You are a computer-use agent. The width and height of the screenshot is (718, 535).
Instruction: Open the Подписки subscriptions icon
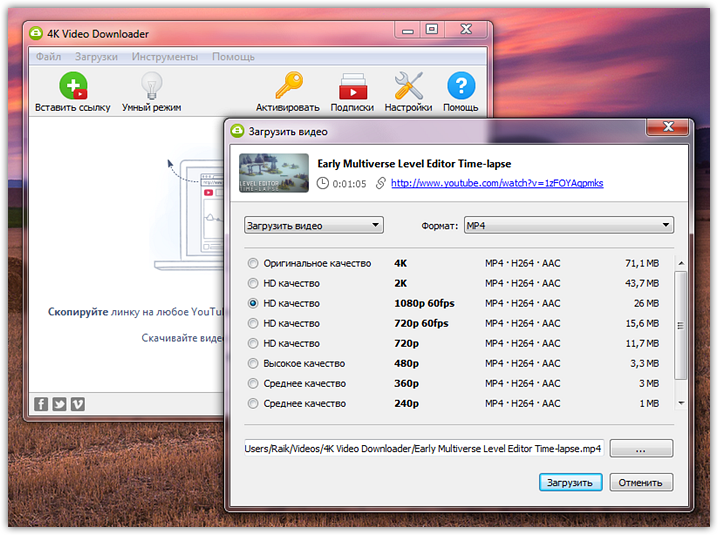(x=353, y=86)
